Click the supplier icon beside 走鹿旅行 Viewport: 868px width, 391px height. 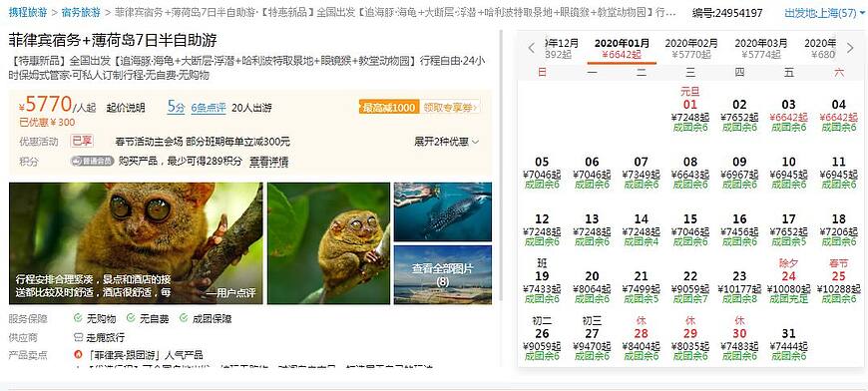click(78, 337)
